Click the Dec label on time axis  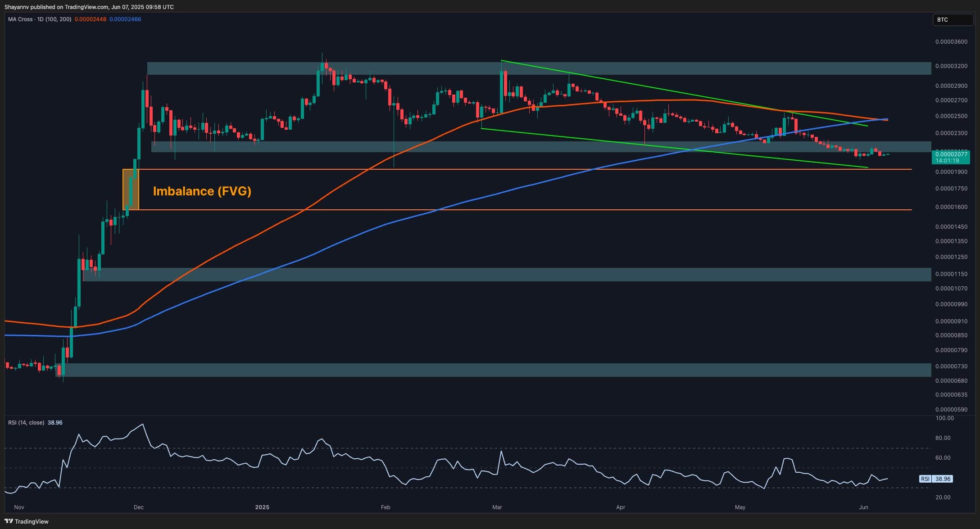coord(138,507)
